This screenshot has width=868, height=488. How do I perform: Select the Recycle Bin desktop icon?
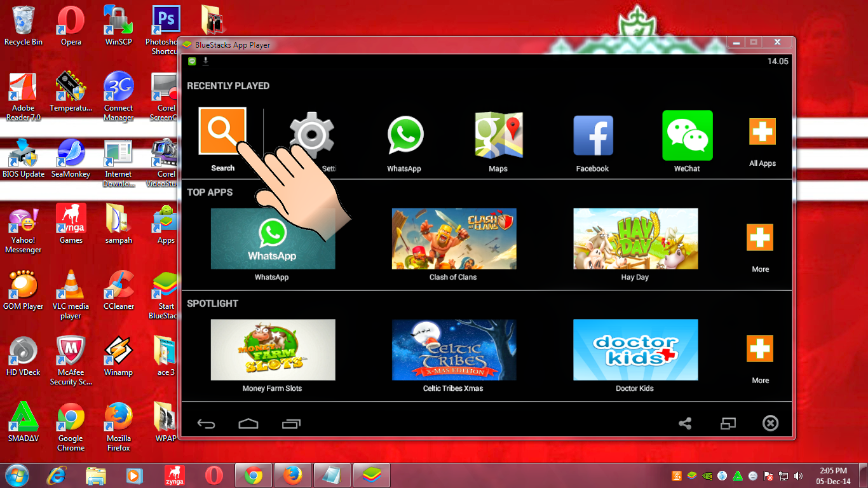[24, 26]
